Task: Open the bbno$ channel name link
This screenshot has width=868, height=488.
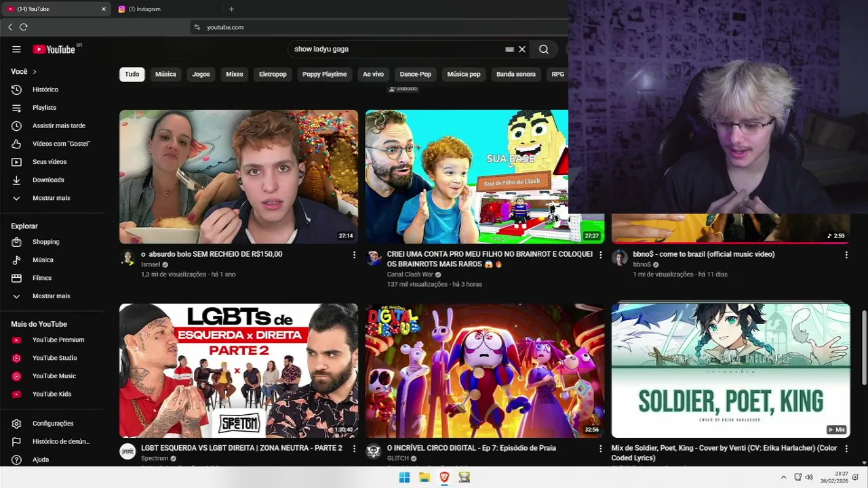Action: coord(642,264)
